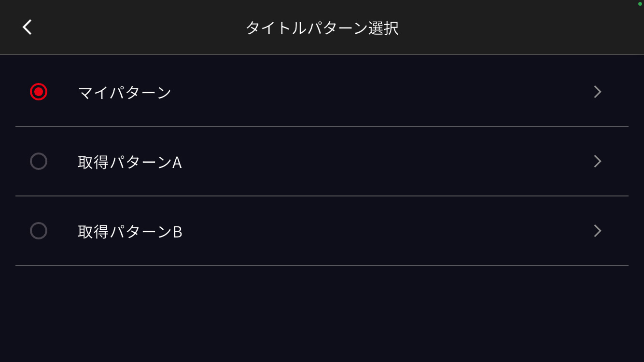This screenshot has width=644, height=362.
Task: Tap the green status indicator dot
Action: tap(641, 4)
